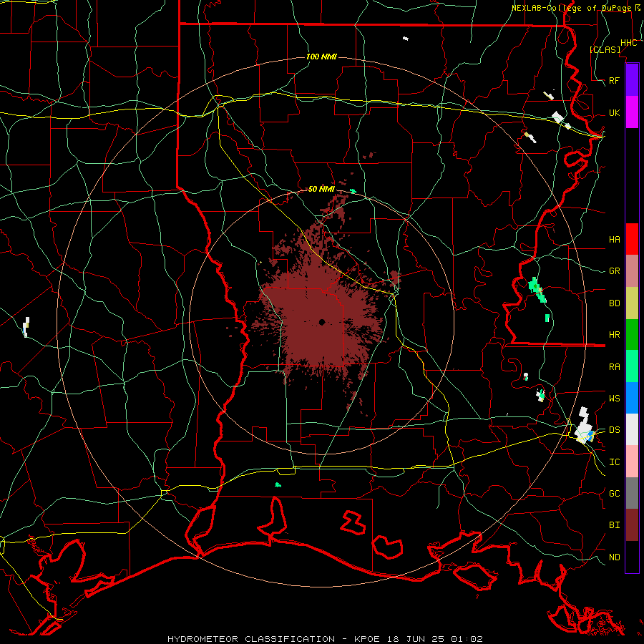Click the white echo patch near the left edge
The width and height of the screenshot is (644, 644).
click(26, 327)
